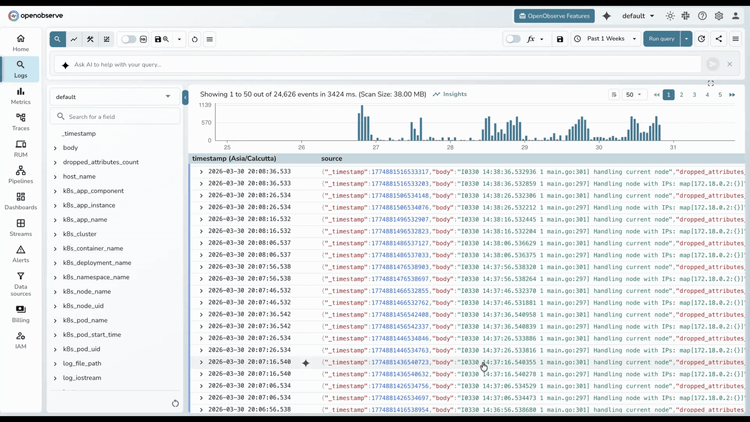Open settings gear in top header
Image resolution: width=750 pixels, height=422 pixels.
tap(719, 16)
